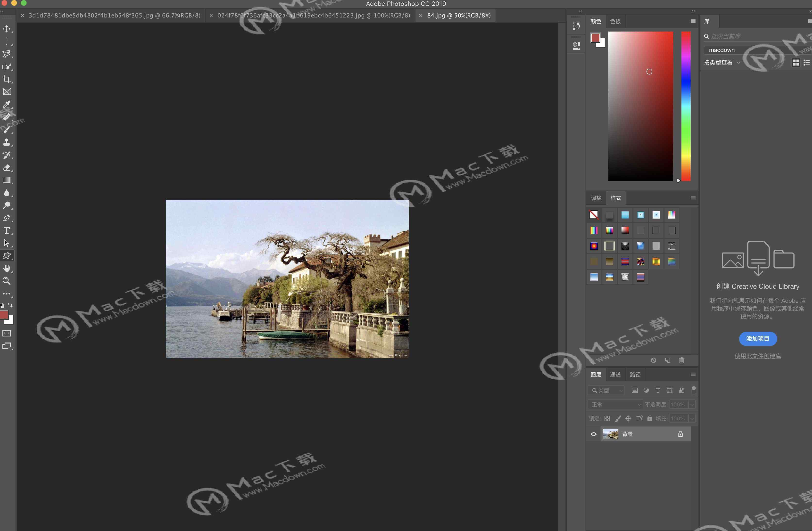The width and height of the screenshot is (812, 531).
Task: Toggle shape layer filter
Action: (670, 391)
